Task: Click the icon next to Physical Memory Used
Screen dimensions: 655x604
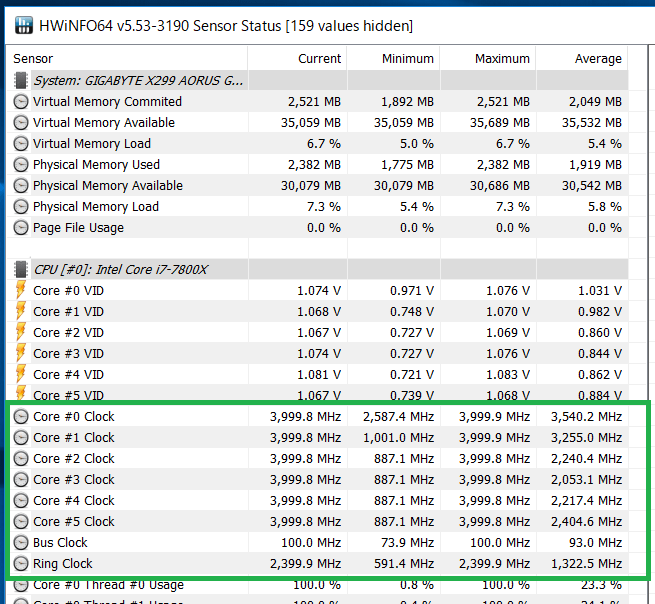Action: (21, 165)
